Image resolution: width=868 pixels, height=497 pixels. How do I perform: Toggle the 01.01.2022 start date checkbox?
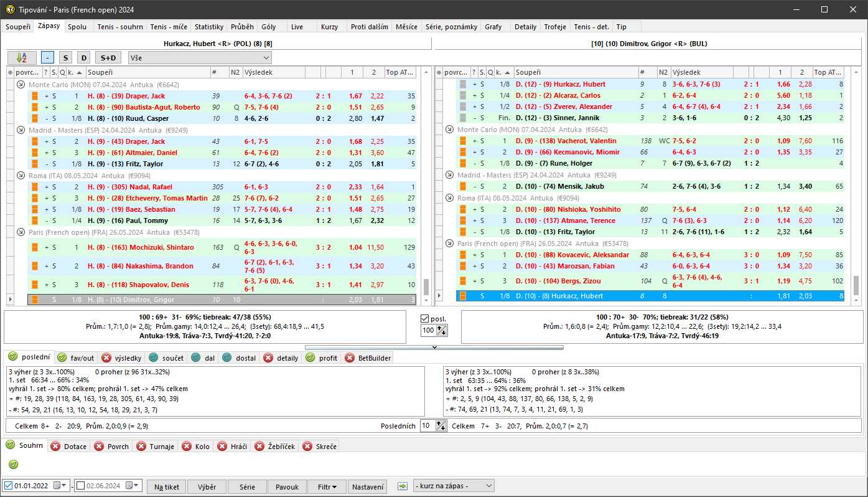(8, 486)
